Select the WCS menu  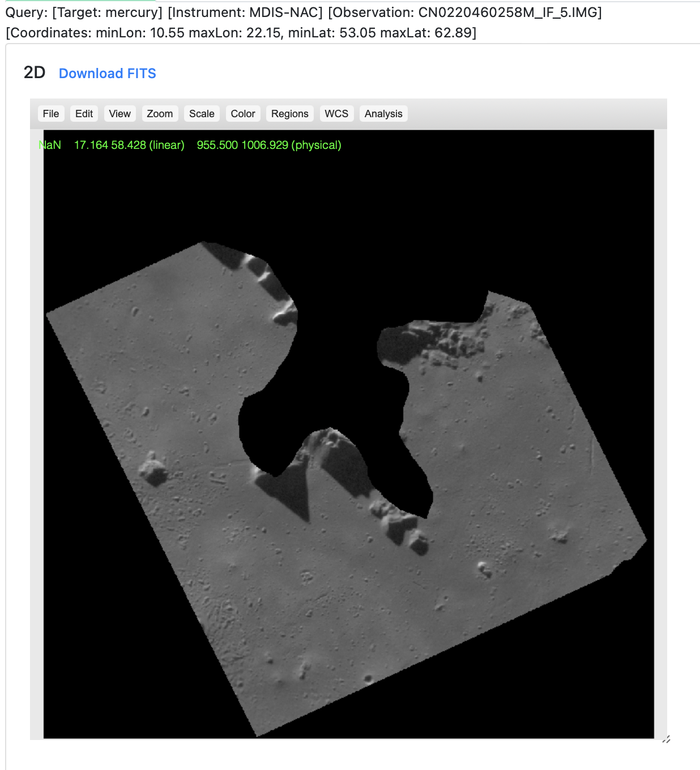tap(336, 114)
